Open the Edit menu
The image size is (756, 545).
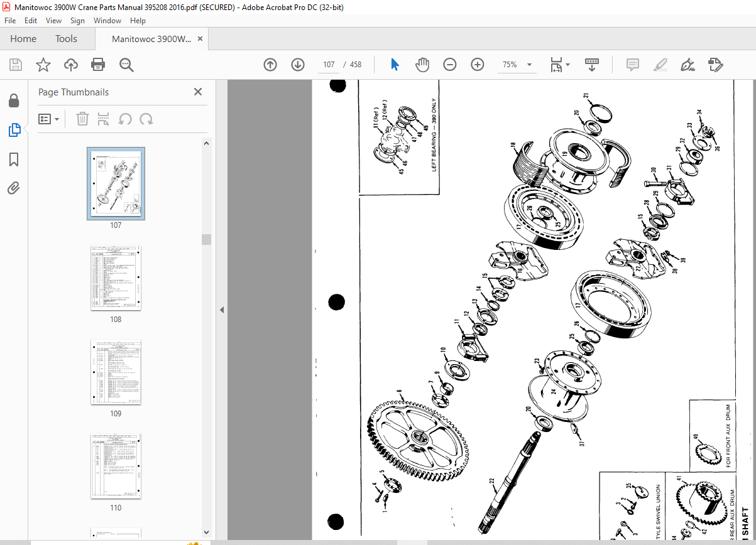[x=31, y=21]
